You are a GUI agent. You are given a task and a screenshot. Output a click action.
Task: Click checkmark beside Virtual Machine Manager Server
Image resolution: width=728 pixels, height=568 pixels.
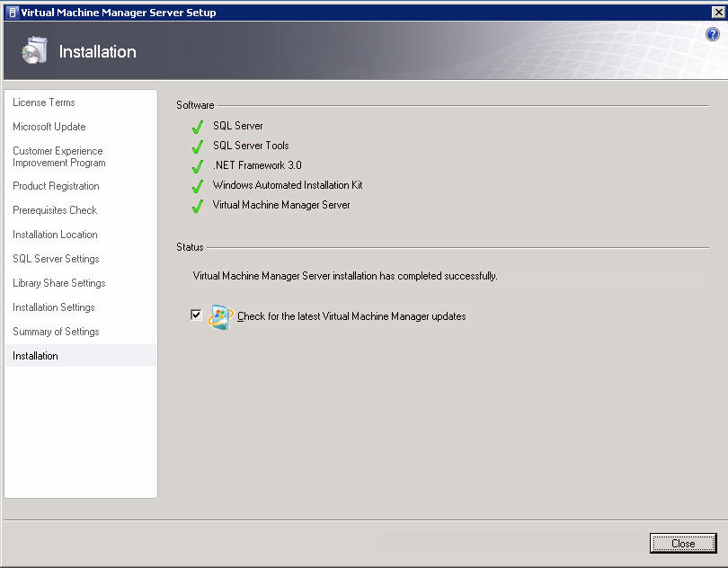click(x=198, y=205)
